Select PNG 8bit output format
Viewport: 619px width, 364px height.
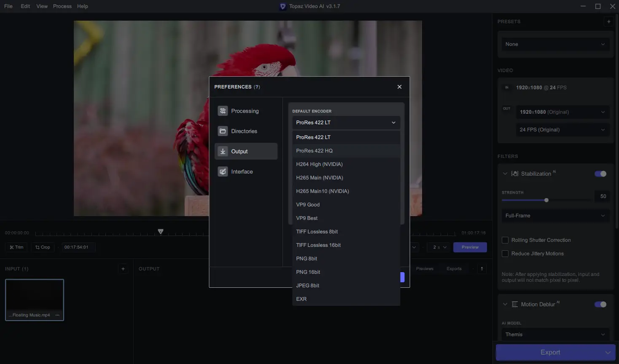(x=346, y=259)
